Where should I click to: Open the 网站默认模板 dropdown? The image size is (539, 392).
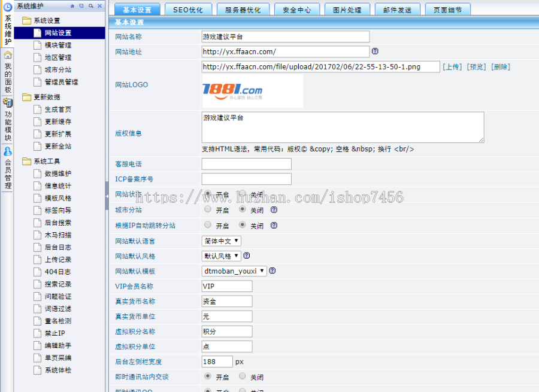(234, 271)
